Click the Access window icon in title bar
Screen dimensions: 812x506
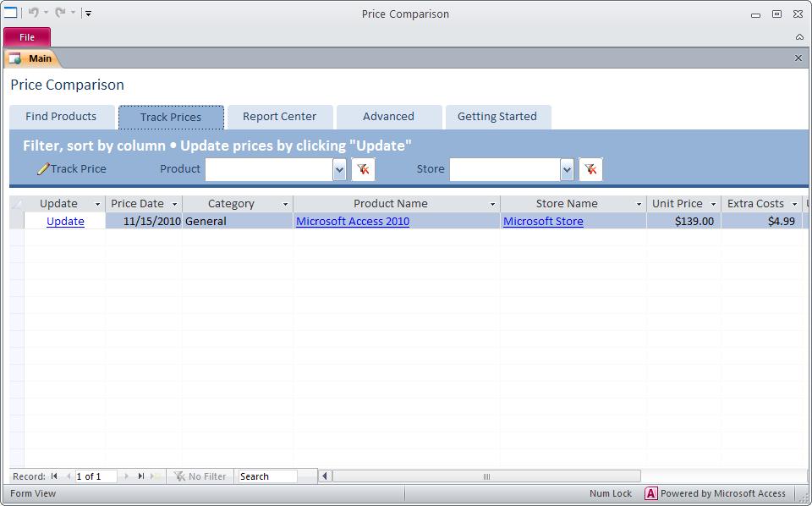click(x=10, y=13)
